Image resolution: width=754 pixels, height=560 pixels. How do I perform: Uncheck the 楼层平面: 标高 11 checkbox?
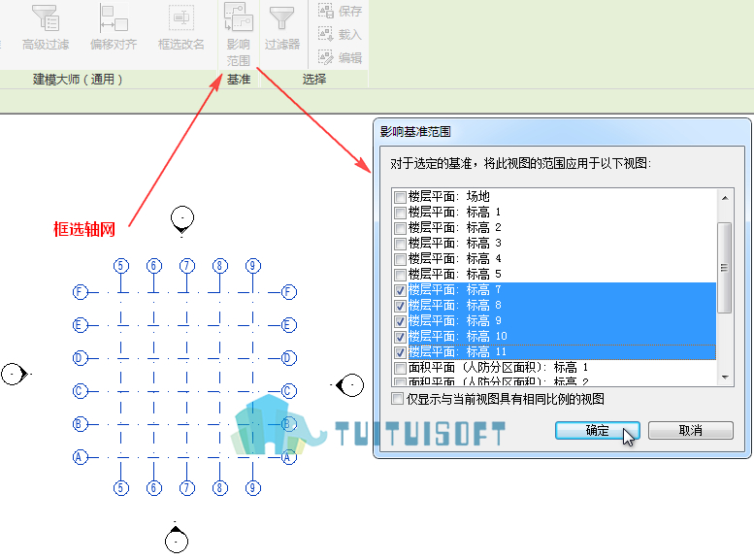pos(400,352)
